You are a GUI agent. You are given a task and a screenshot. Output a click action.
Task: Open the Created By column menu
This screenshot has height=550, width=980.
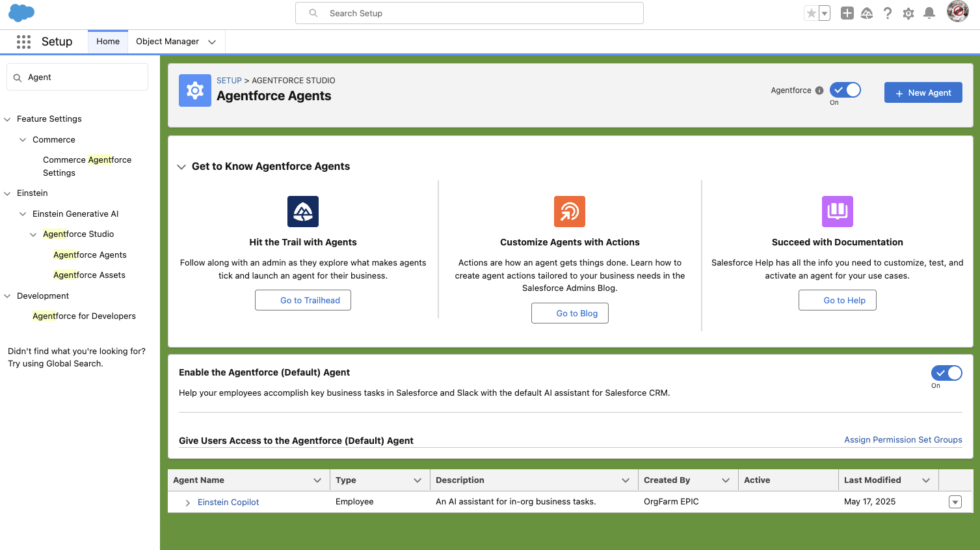coord(726,480)
